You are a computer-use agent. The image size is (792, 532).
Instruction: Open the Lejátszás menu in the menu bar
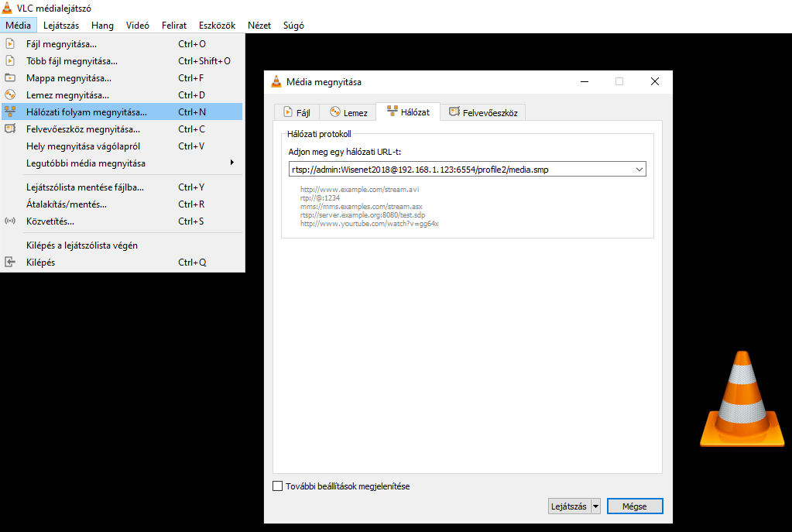61,26
